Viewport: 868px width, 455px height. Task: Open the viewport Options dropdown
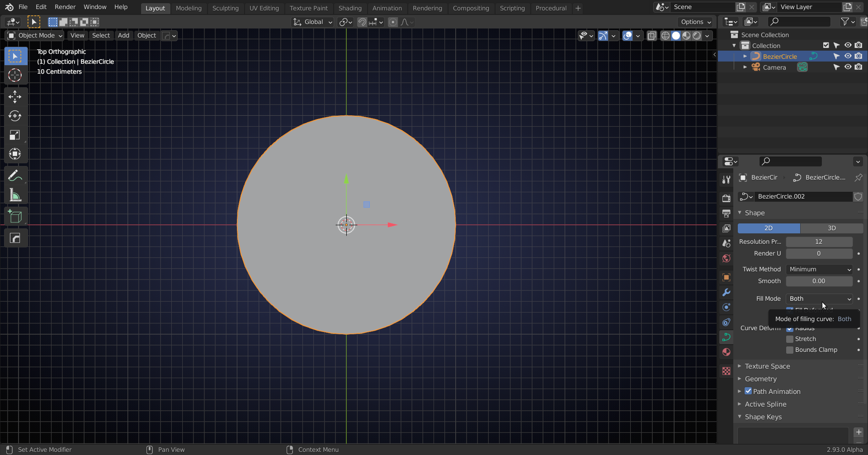pyautogui.click(x=695, y=22)
